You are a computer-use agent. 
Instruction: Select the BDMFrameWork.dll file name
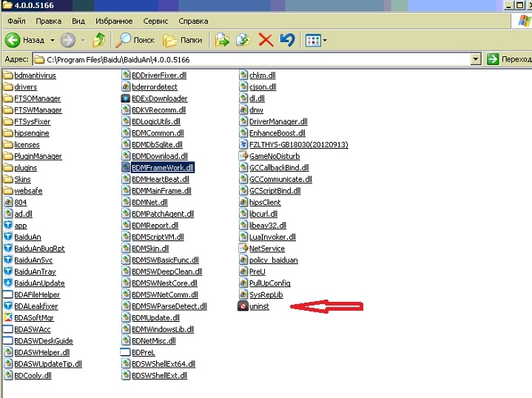tap(163, 168)
